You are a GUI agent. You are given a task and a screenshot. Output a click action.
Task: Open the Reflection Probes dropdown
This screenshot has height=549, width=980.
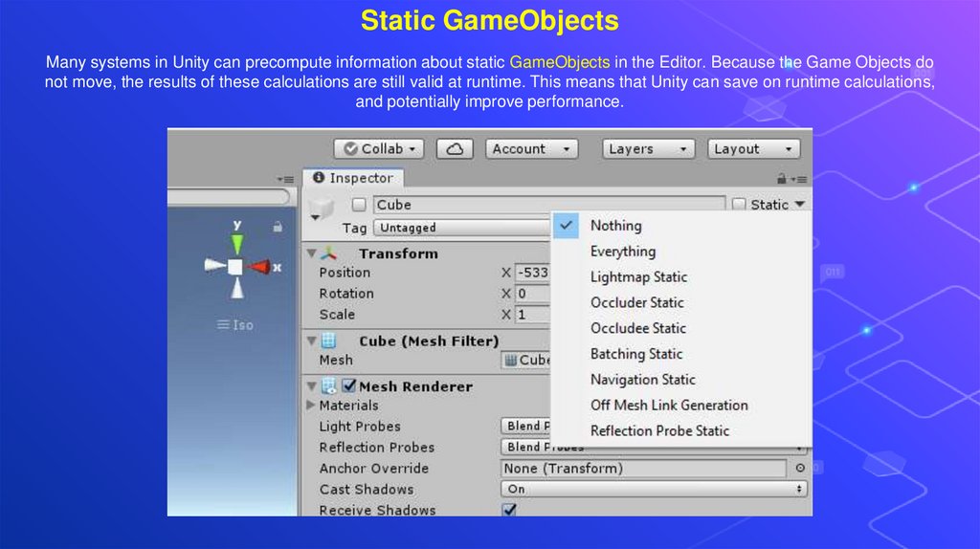pos(654,448)
